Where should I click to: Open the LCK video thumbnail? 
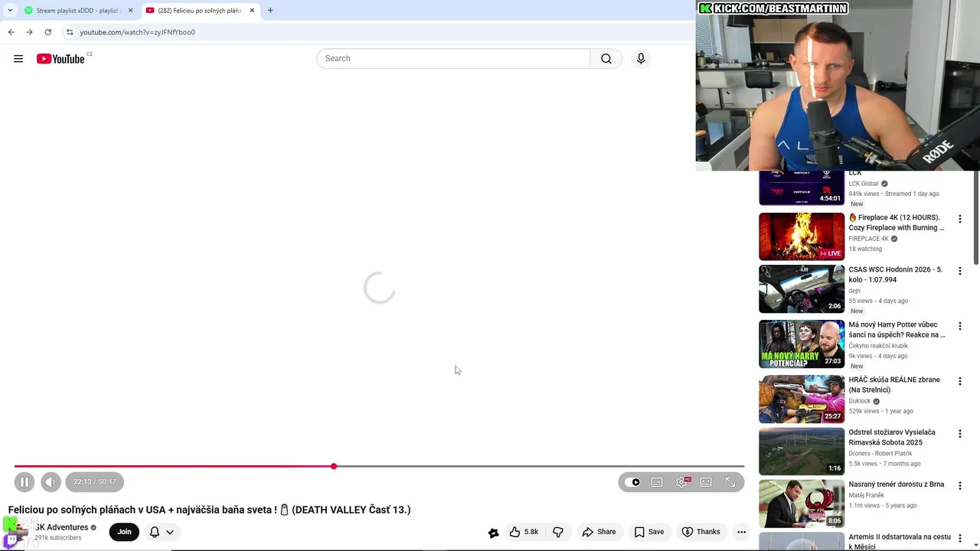coord(802,188)
